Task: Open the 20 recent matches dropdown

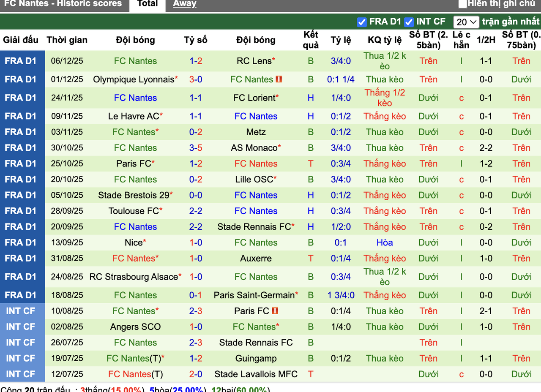Action: click(466, 22)
